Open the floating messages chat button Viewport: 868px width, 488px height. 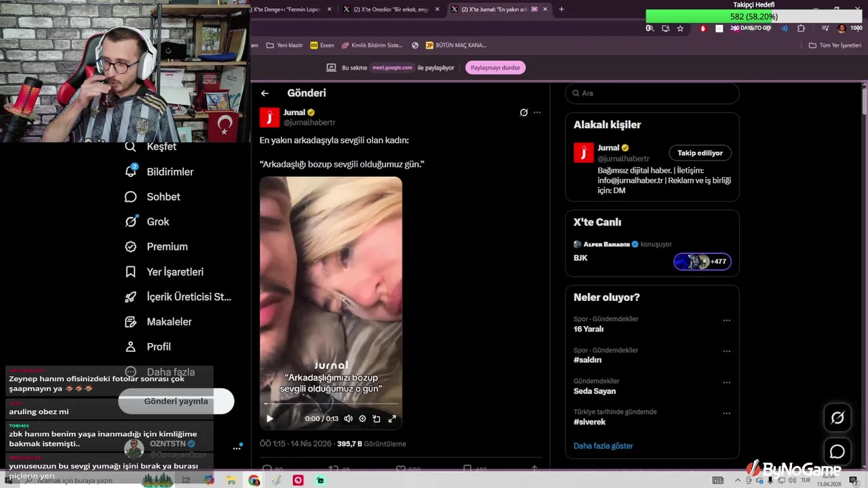[837, 451]
